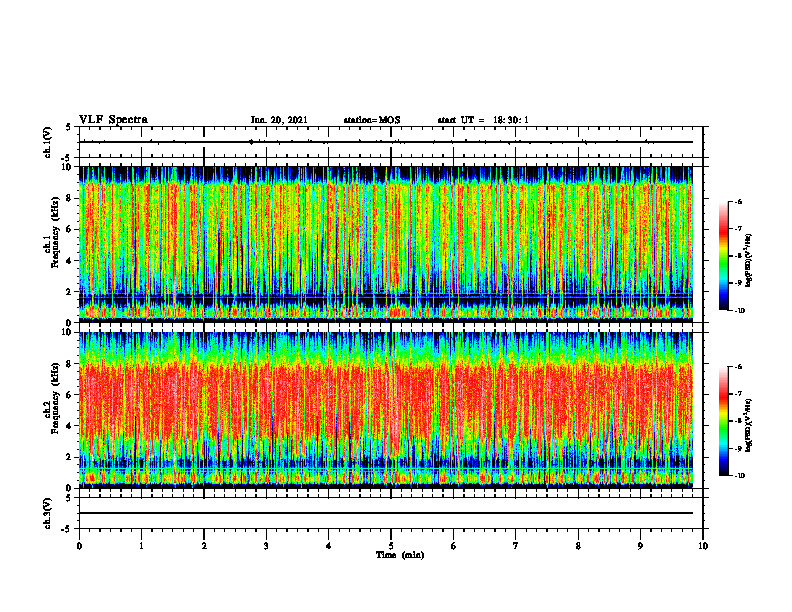Click the "-5" volt tick on ch.1(V) axis
The image size is (792, 612).
pos(67,158)
